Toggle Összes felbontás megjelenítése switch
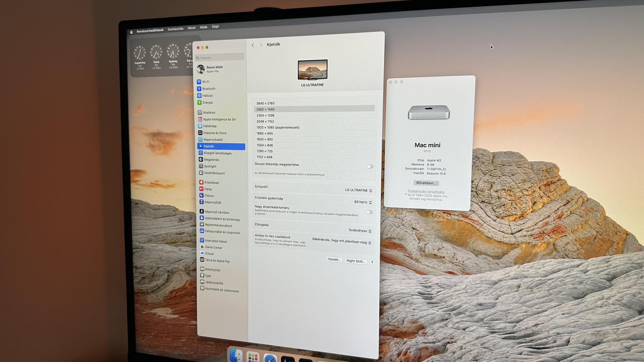The width and height of the screenshot is (644, 362). tap(370, 167)
